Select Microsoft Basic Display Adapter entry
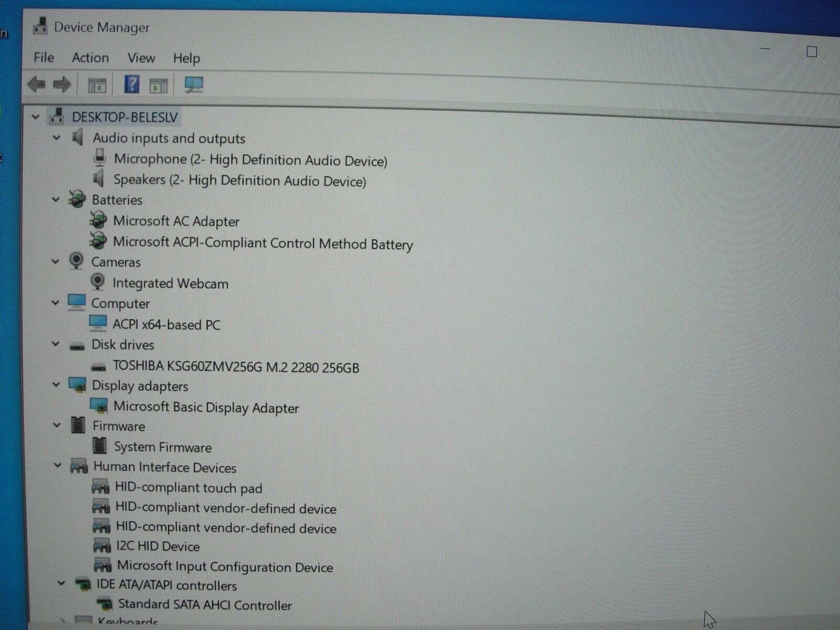Screen dimensions: 840x630 [206, 407]
